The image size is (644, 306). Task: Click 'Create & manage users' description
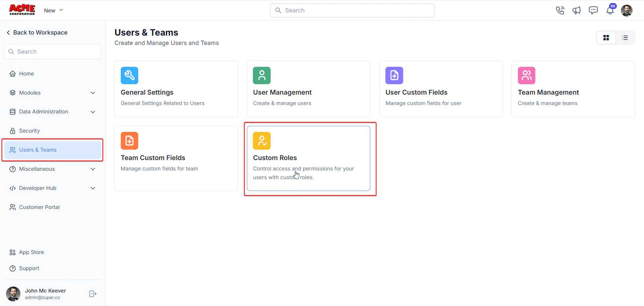click(x=282, y=103)
